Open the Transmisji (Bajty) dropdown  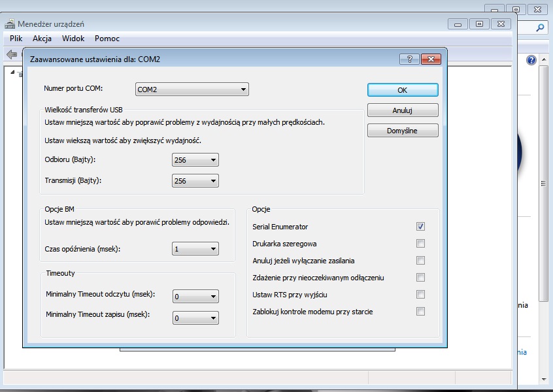[x=195, y=180]
